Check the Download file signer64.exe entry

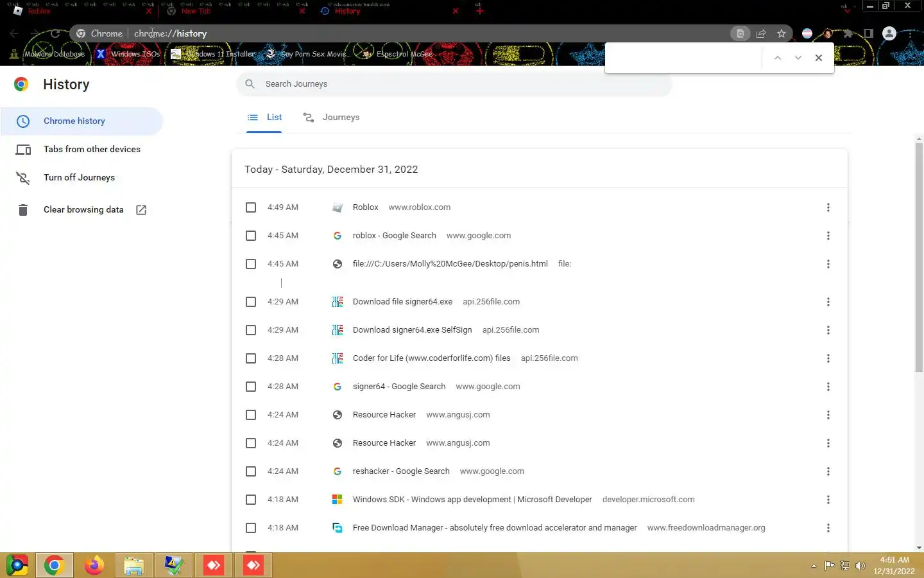[251, 302]
